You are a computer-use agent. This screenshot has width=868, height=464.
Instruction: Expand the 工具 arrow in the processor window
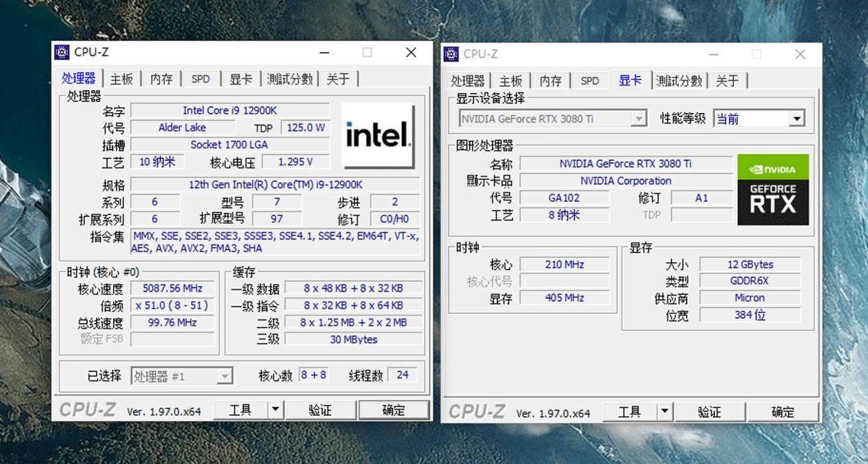275,410
